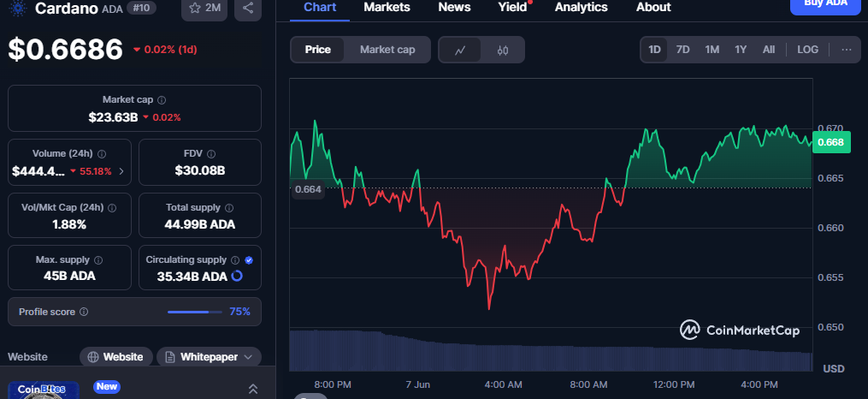
Task: Open chart more options ellipsis
Action: (x=847, y=50)
